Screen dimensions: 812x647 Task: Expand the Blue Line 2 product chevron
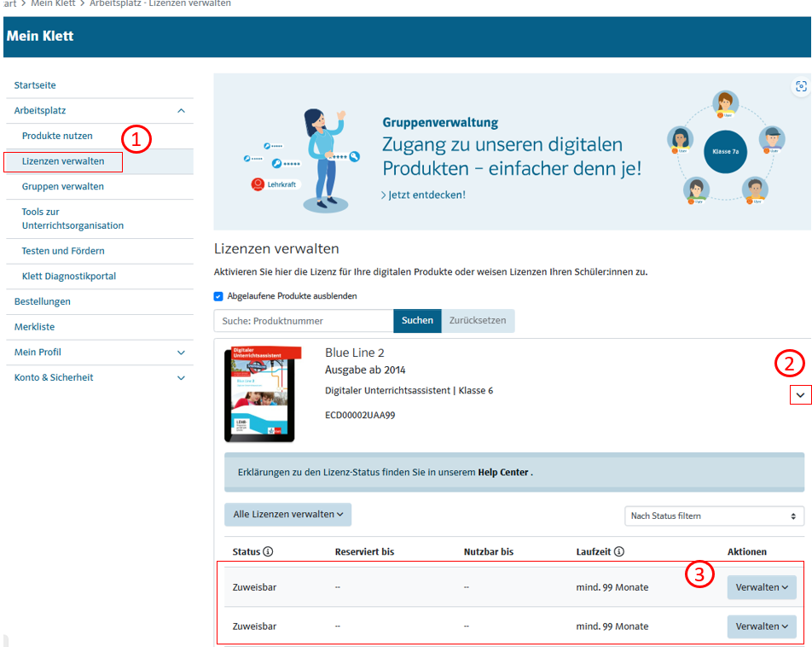pyautogui.click(x=801, y=395)
